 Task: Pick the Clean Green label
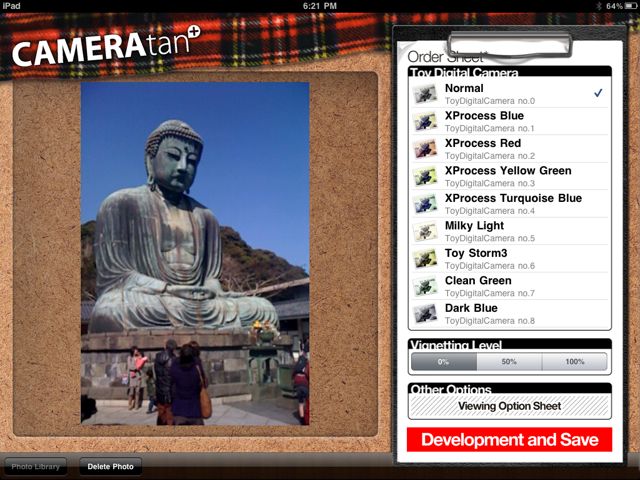click(x=478, y=280)
